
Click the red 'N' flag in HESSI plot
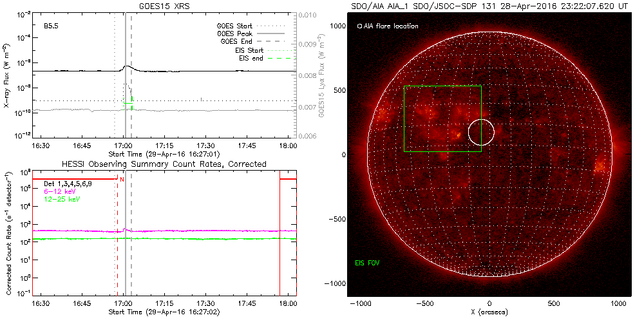click(x=122, y=180)
